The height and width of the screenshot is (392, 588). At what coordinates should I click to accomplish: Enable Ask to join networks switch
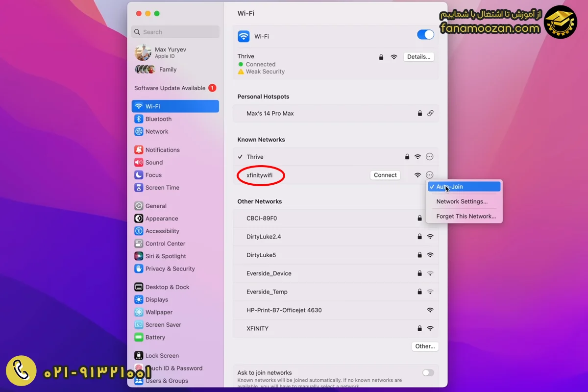click(428, 373)
